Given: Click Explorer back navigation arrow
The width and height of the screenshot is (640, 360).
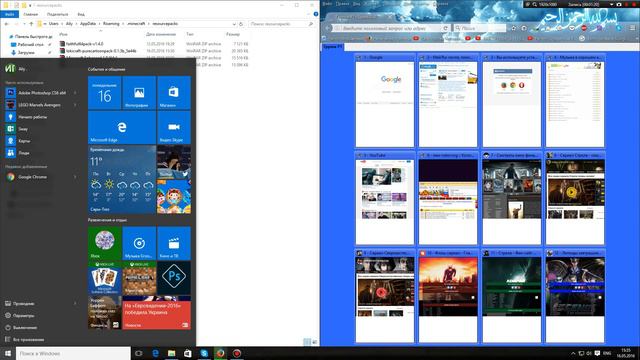Looking at the screenshot, I should click(7, 24).
